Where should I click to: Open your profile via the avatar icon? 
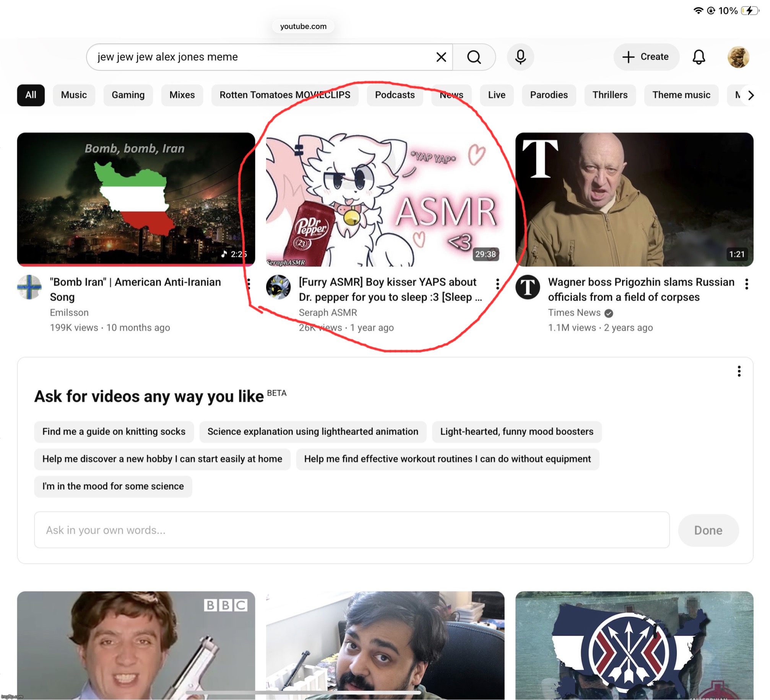[739, 57]
